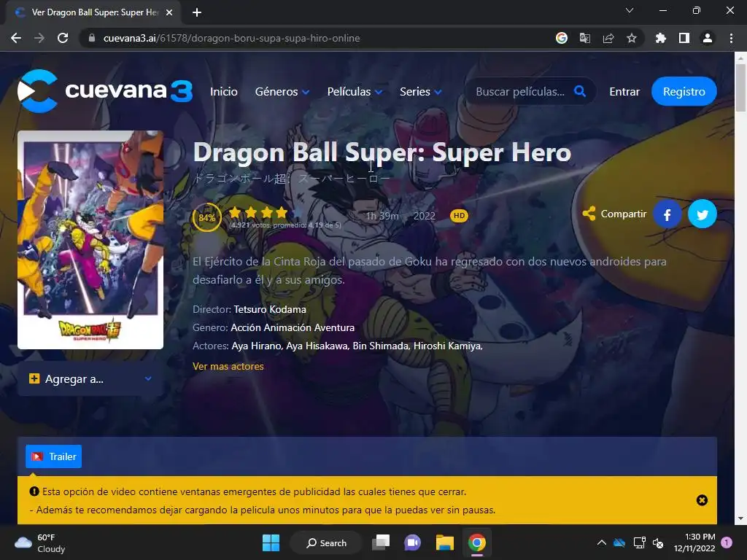Viewport: 747px width, 560px height.
Task: Share on Facebook
Action: (x=667, y=214)
